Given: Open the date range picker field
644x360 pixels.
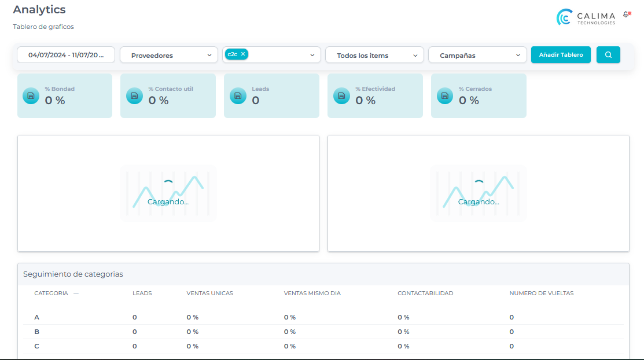Looking at the screenshot, I should click(66, 55).
